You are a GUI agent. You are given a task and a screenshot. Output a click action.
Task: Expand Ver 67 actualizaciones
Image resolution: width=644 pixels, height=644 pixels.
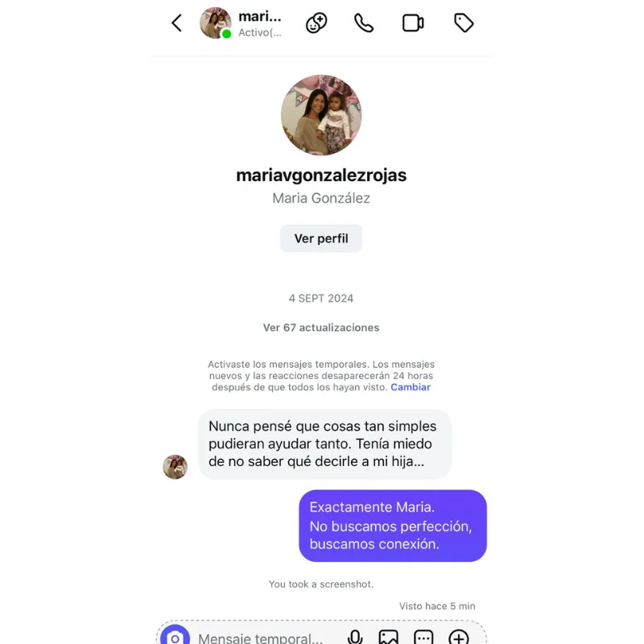321,328
